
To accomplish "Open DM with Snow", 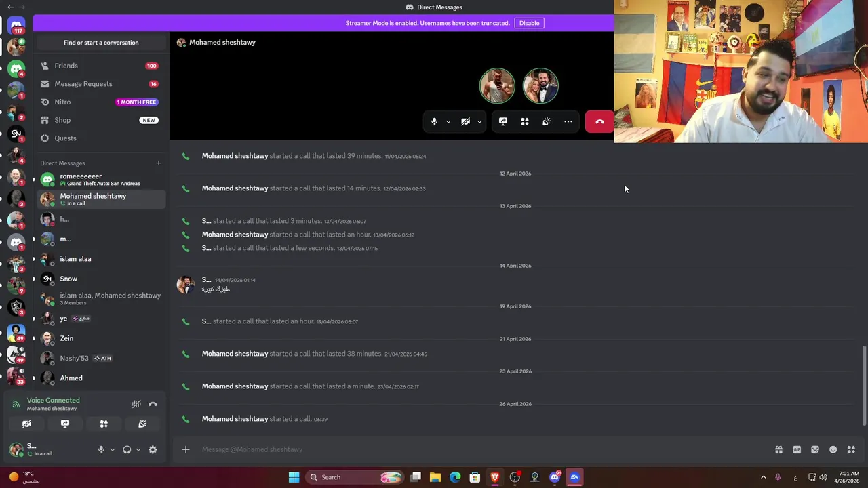I will click(x=100, y=279).
